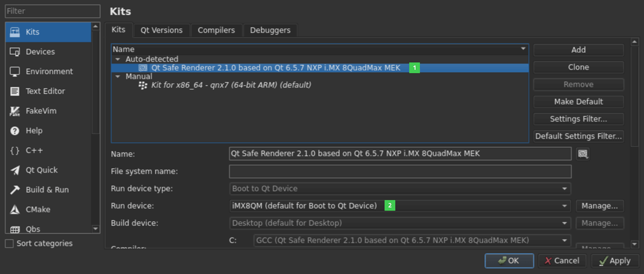Click the Make Default button
This screenshot has width=644, height=274.
(x=579, y=102)
